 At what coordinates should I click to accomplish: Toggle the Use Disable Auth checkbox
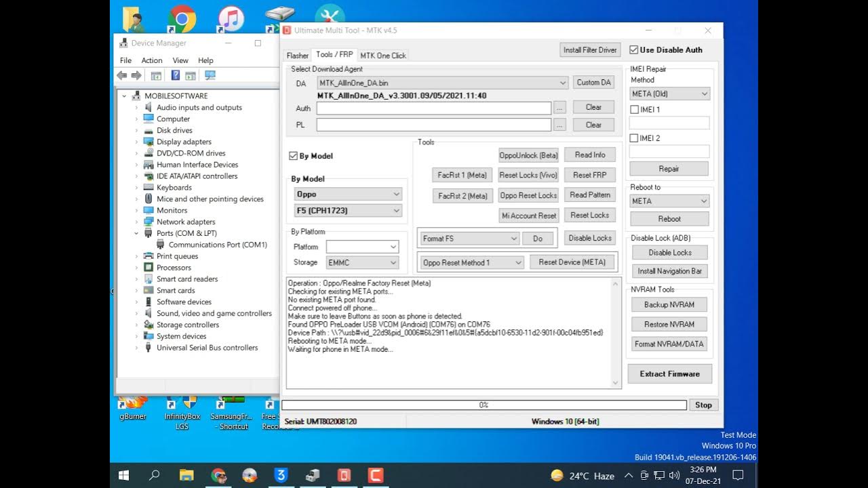634,49
